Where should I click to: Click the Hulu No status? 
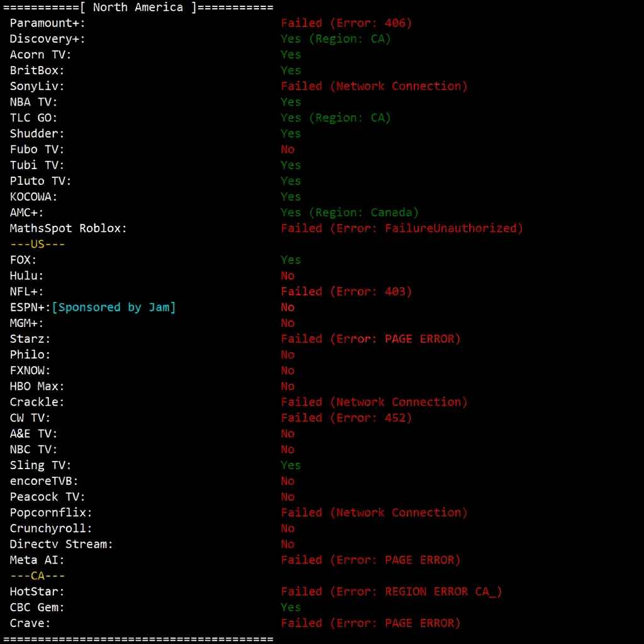[287, 275]
